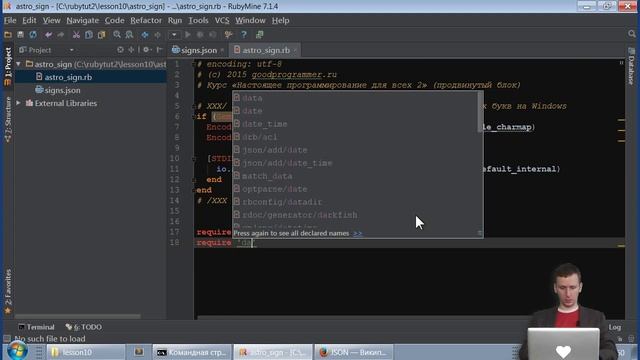Toggle the Database side tool window

point(631,65)
